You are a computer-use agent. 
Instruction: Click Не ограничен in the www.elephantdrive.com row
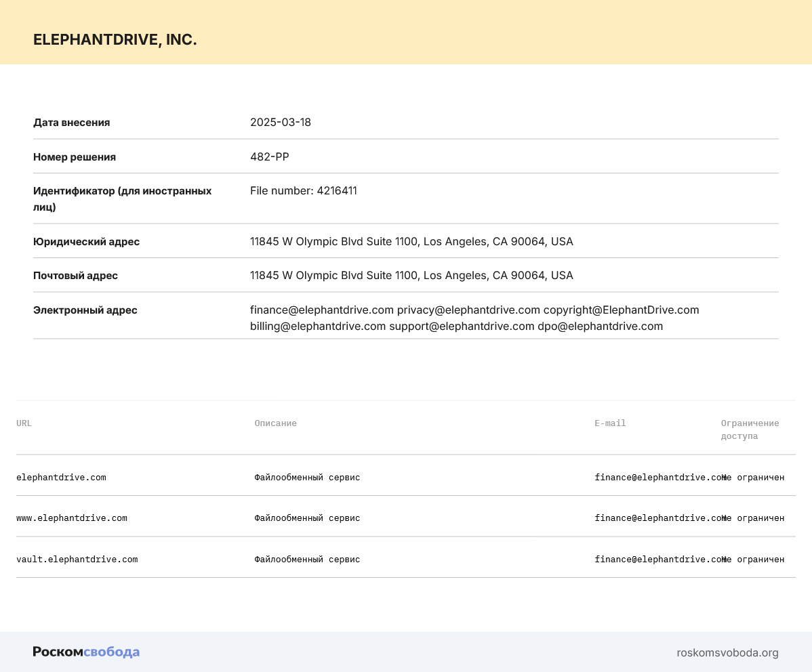[x=753, y=518]
